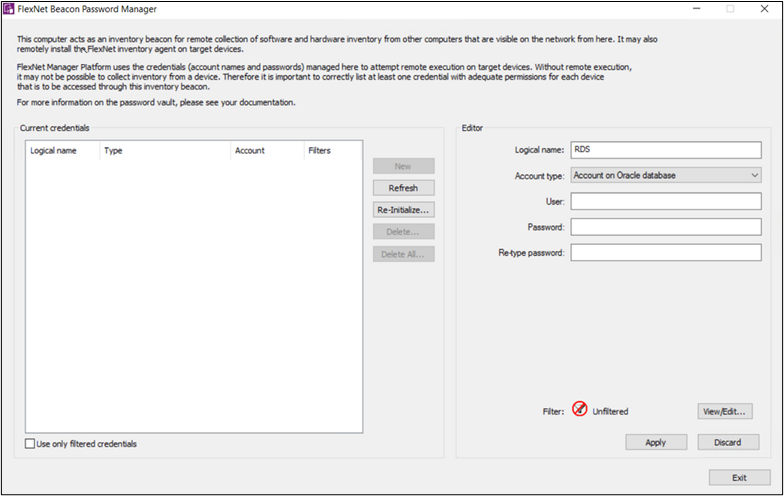Viewport: 784px width, 496px height.
Task: Discard the editor changes
Action: [728, 442]
